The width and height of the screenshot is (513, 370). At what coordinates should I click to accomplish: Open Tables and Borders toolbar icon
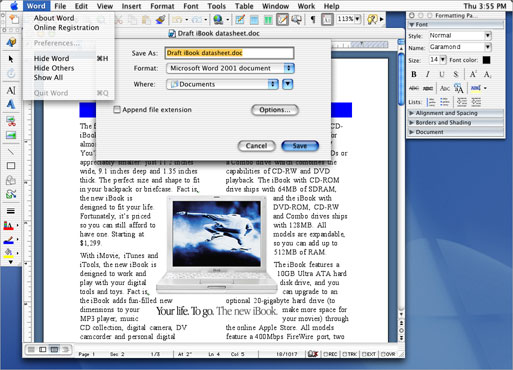(x=240, y=20)
